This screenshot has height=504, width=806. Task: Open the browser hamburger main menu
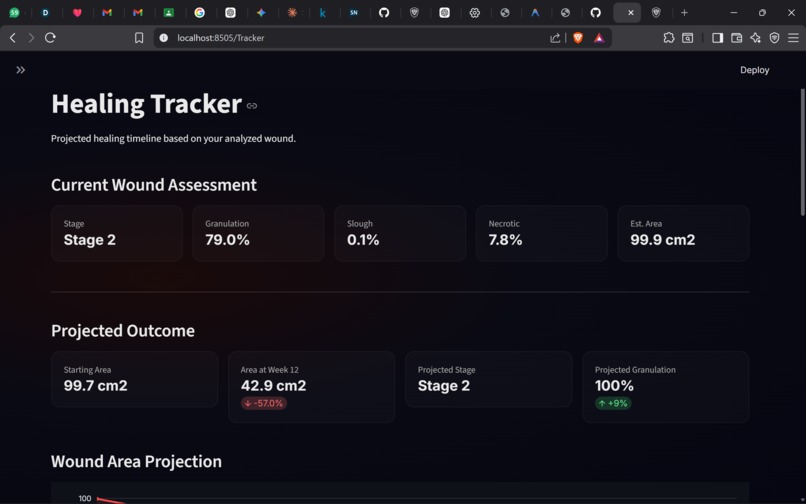click(x=793, y=38)
